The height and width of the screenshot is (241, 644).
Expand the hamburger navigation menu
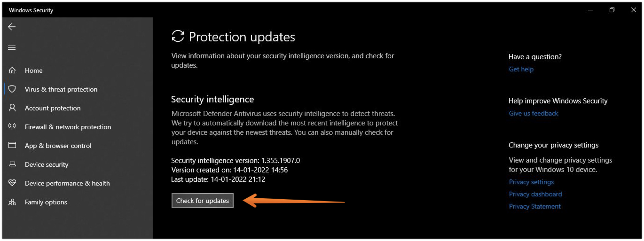[x=12, y=48]
